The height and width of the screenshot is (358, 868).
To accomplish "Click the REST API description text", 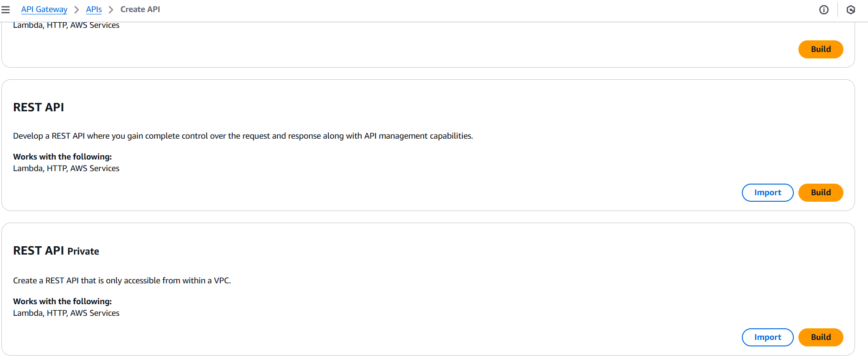I will (243, 136).
